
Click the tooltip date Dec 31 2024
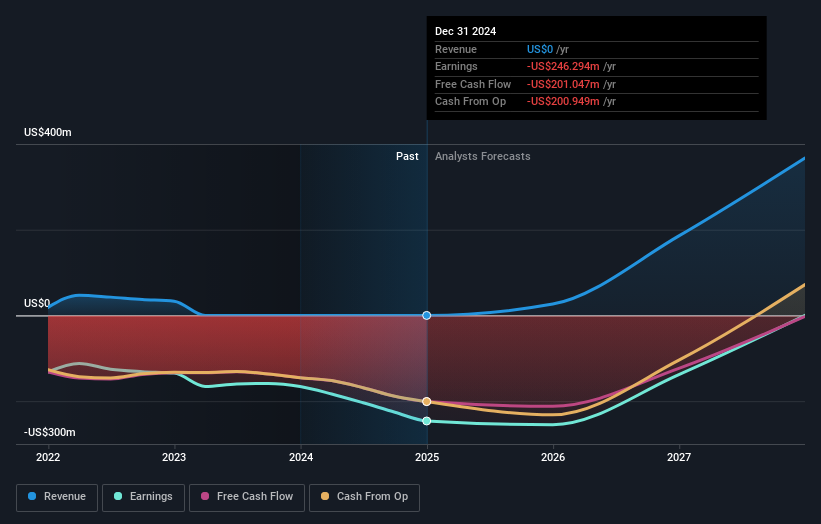(x=465, y=32)
